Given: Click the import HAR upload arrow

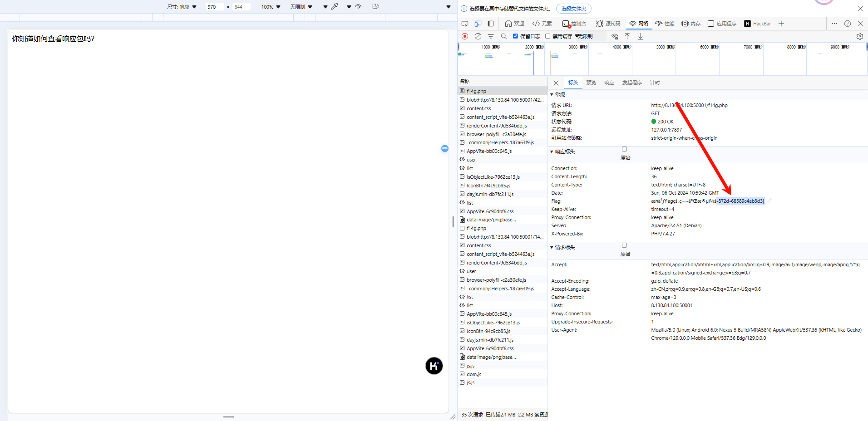Looking at the screenshot, I should [627, 36].
